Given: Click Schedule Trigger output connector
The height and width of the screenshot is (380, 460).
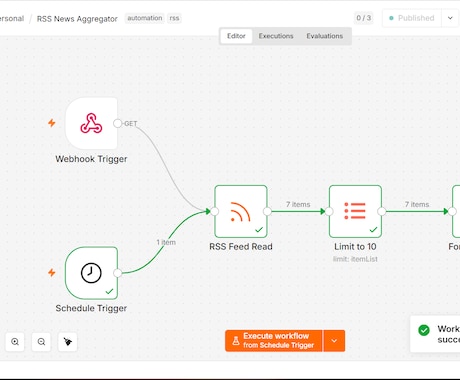Looking at the screenshot, I should click(118, 273).
